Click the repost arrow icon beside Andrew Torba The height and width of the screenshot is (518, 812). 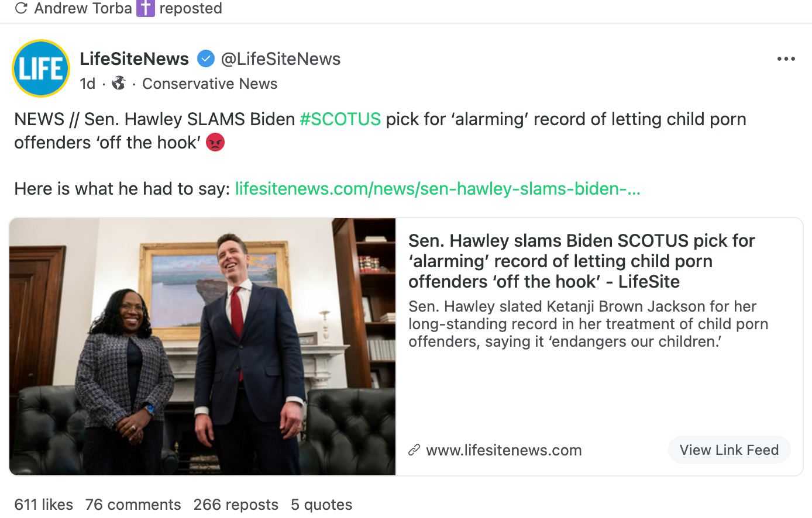point(21,8)
